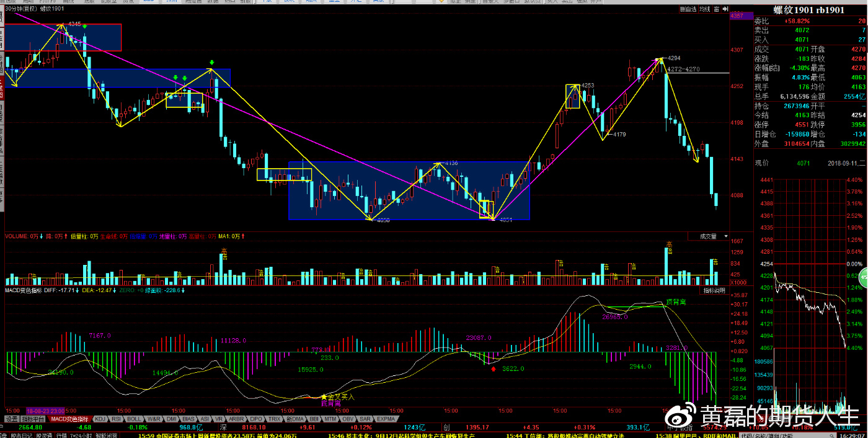
Task: Click the 4345 high price label on the chart
Action: click(x=74, y=24)
